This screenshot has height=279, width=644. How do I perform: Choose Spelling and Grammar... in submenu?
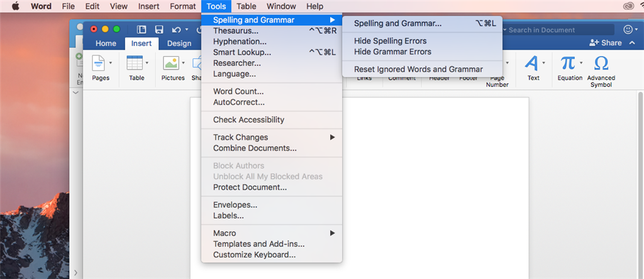[422, 23]
